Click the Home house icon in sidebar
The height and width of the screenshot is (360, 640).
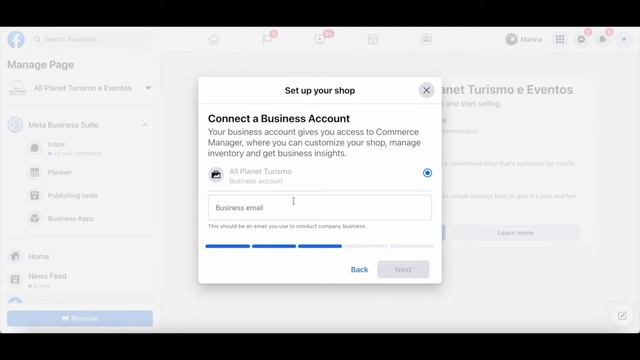pyautogui.click(x=15, y=256)
